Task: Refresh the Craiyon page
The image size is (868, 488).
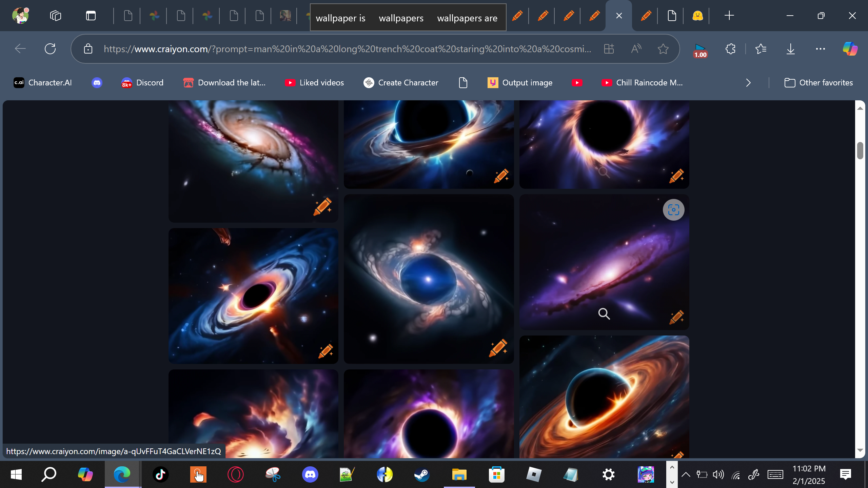Action: (x=50, y=49)
